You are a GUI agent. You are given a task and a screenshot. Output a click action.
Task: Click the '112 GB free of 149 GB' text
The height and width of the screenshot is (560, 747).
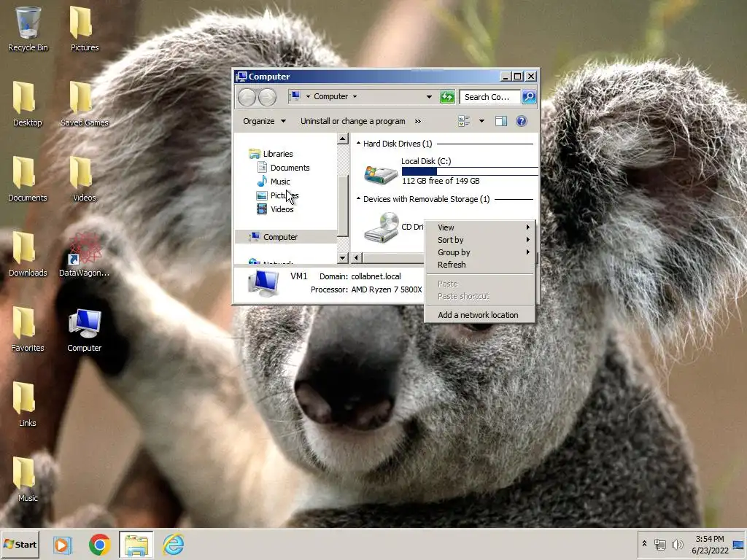(441, 181)
